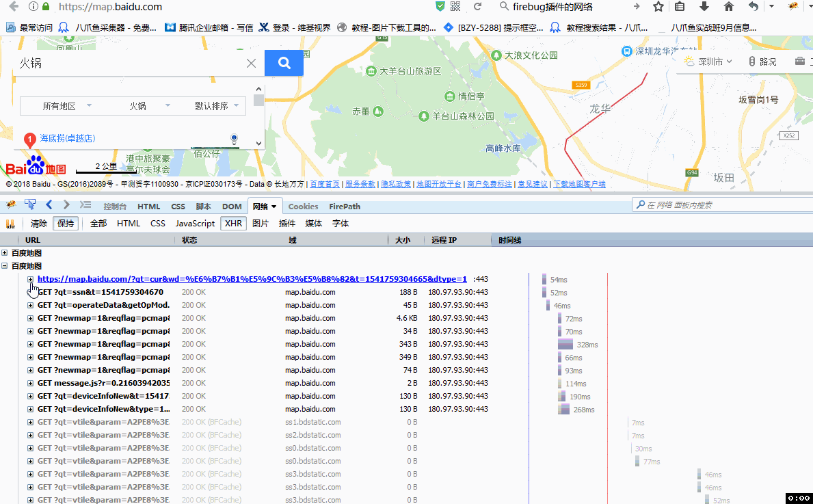This screenshot has width=813, height=504.
Task: Go back in Firebug panel history
Action: 49,205
